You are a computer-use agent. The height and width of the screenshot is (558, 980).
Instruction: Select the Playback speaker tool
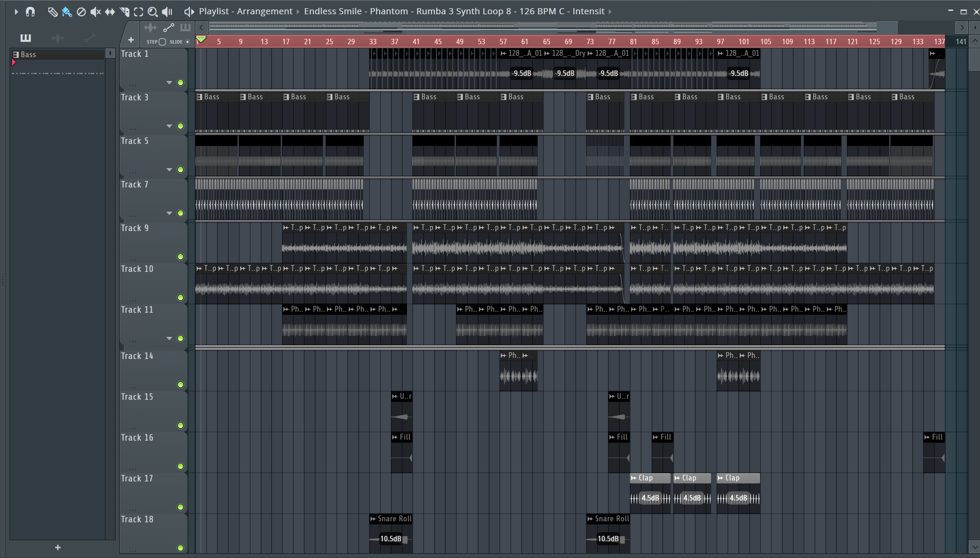tap(167, 12)
